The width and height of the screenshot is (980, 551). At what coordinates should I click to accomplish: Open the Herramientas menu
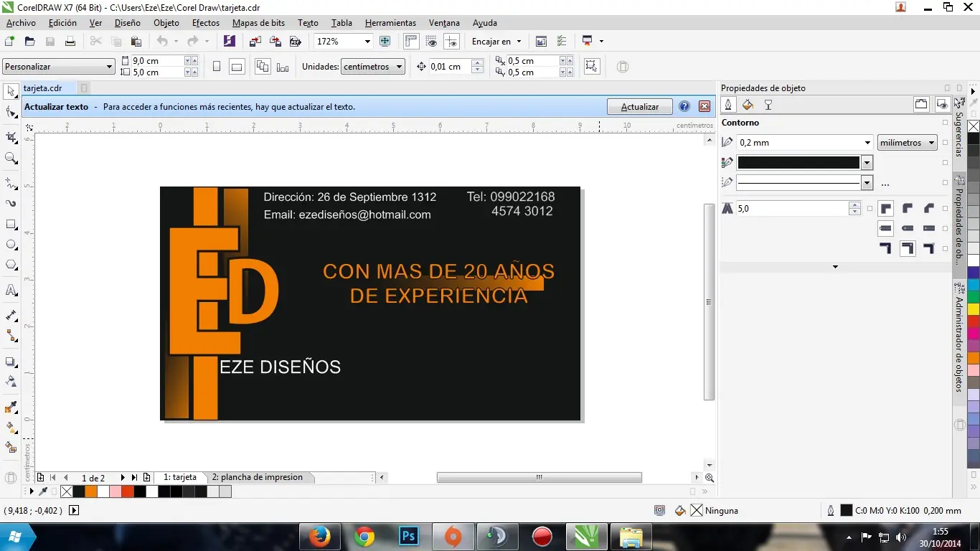click(390, 23)
